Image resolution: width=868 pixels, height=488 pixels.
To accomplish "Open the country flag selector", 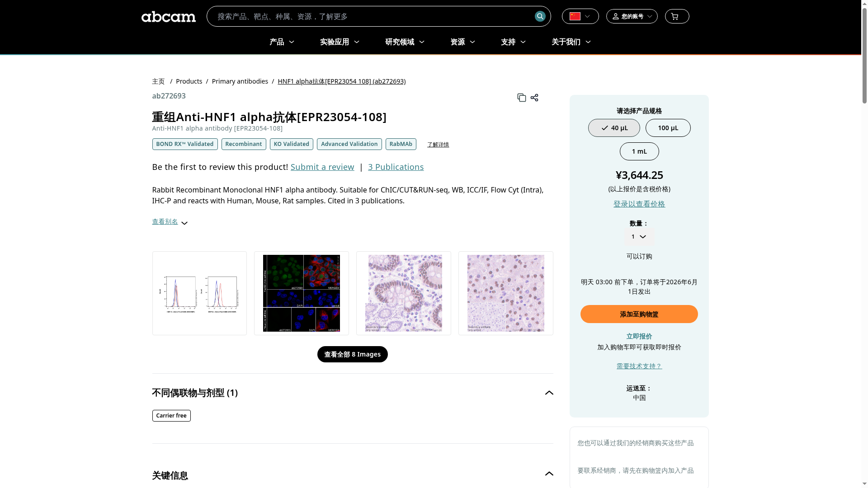I will pyautogui.click(x=580, y=16).
